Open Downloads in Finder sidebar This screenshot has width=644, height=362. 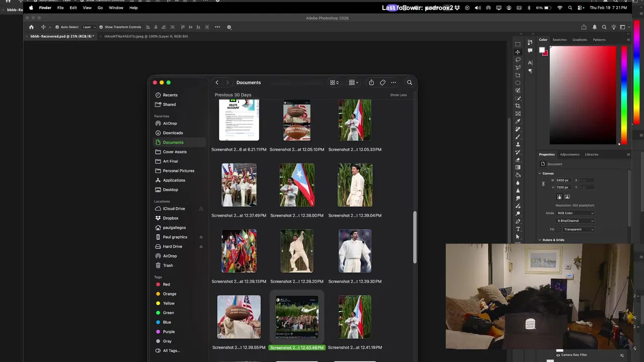(x=173, y=133)
